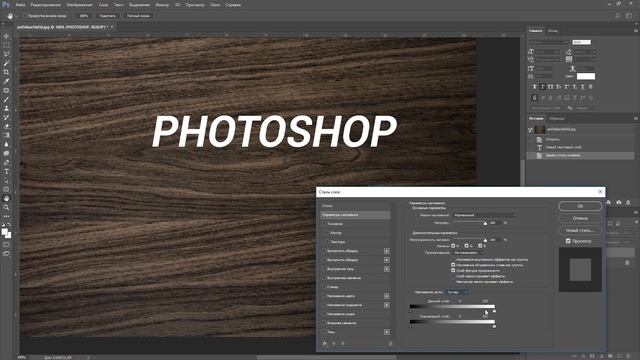Open the font family dropdown in Character panel

click(549, 42)
